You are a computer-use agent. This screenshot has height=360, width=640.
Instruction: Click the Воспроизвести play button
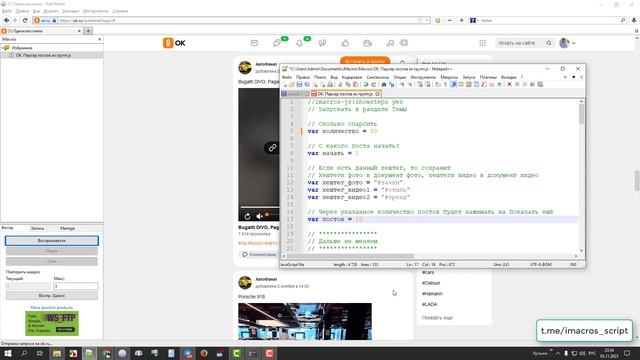[52, 241]
